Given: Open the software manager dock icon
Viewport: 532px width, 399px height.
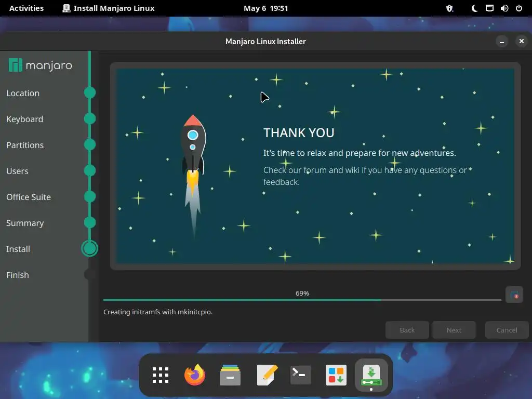Looking at the screenshot, I should tap(336, 375).
